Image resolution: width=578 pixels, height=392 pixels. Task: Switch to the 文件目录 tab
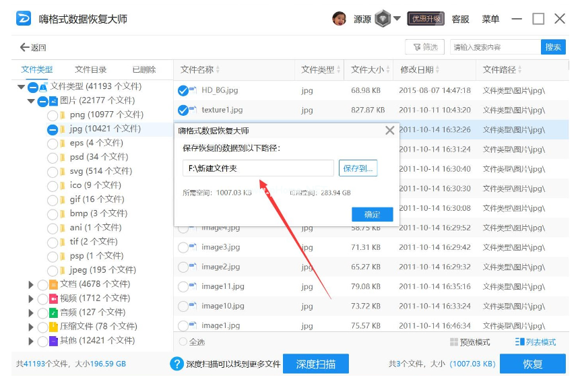click(90, 69)
